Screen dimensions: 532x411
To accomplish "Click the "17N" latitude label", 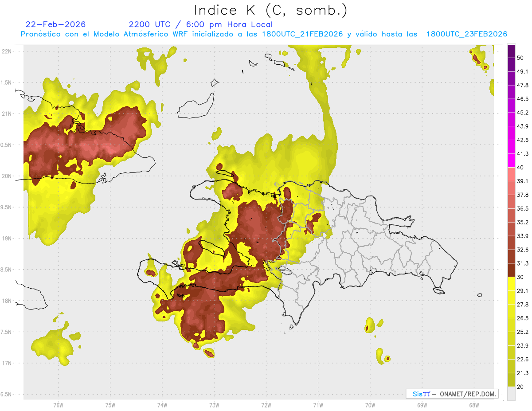I will pyautogui.click(x=7, y=363).
